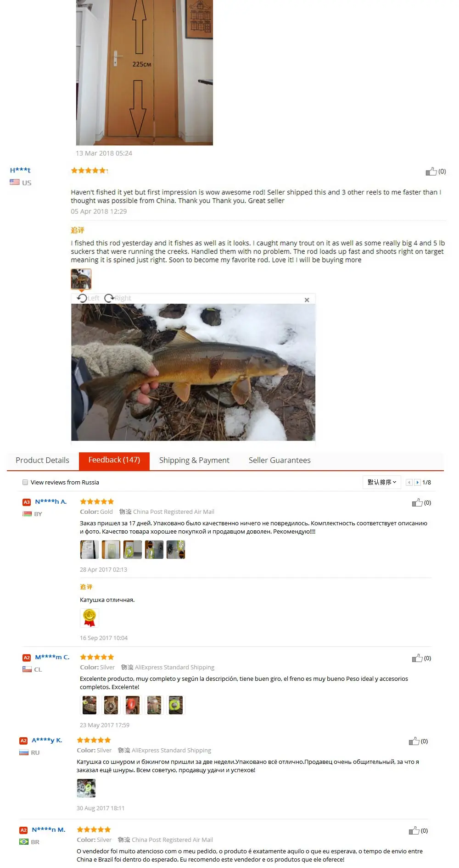Enable View reviews from Russia checkbox
459x868 pixels.
coord(25,482)
